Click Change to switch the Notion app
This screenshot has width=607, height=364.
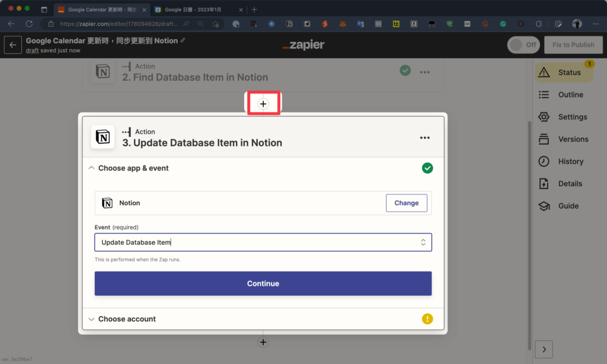pos(407,203)
